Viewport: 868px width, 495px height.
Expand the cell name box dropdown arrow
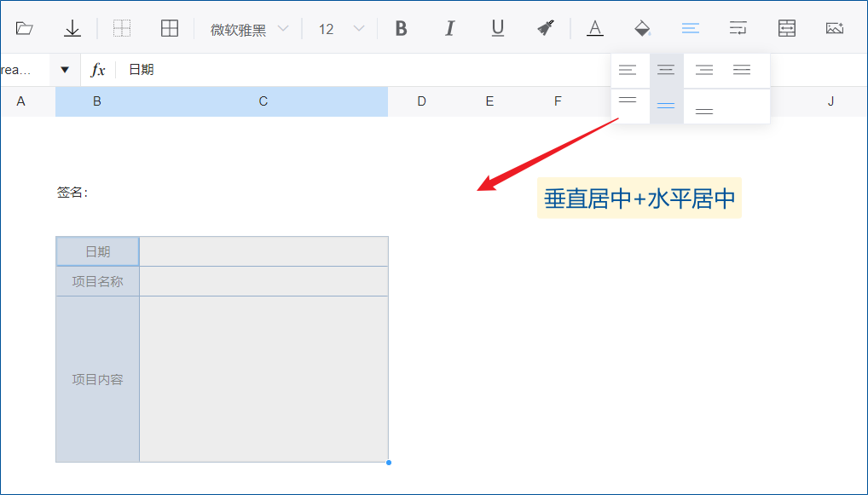click(x=65, y=70)
